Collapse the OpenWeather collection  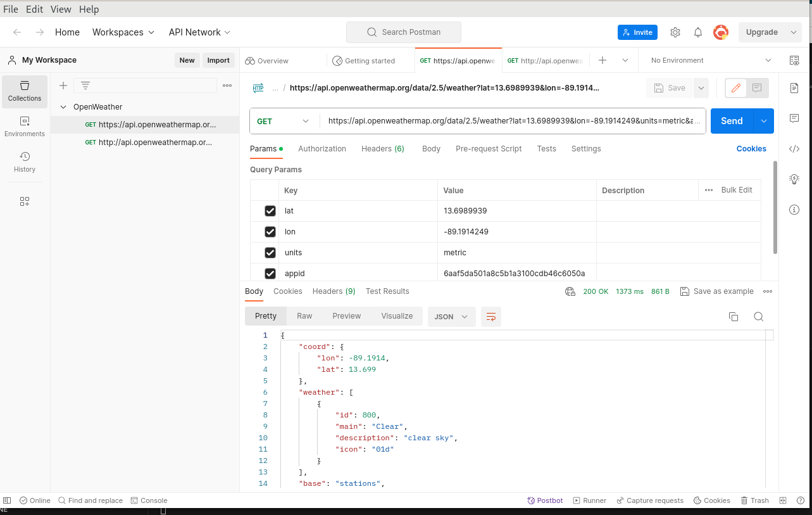coord(63,107)
